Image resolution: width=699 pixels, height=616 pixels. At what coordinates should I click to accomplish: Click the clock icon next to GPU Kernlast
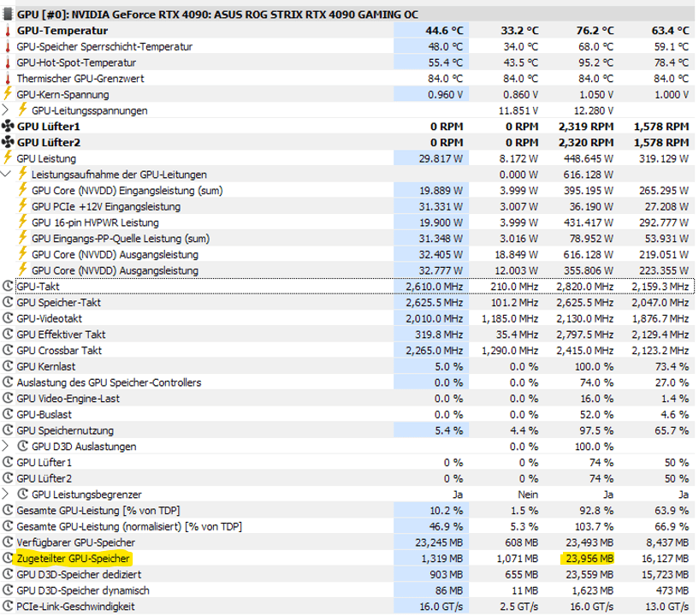pyautogui.click(x=8, y=366)
